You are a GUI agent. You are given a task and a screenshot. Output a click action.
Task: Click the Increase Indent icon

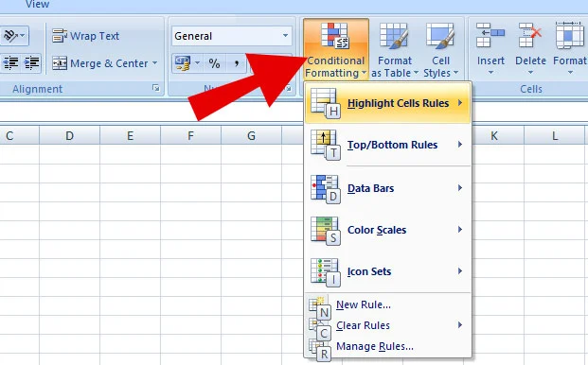click(31, 63)
